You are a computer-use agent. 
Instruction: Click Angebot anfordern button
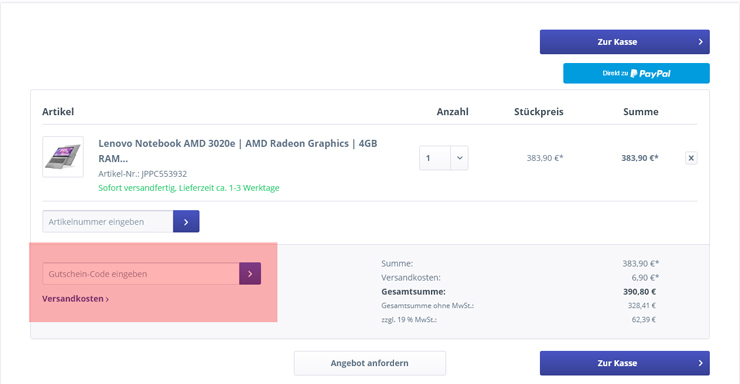click(370, 363)
